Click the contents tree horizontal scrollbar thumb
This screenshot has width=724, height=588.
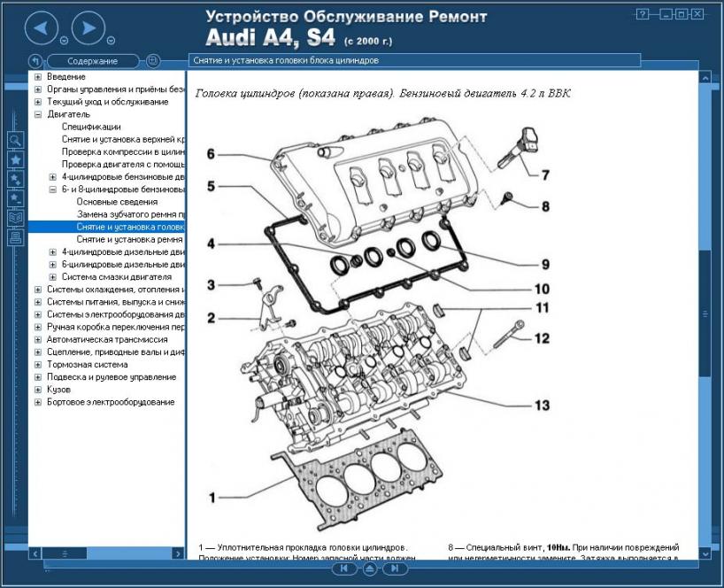pyautogui.click(x=65, y=553)
